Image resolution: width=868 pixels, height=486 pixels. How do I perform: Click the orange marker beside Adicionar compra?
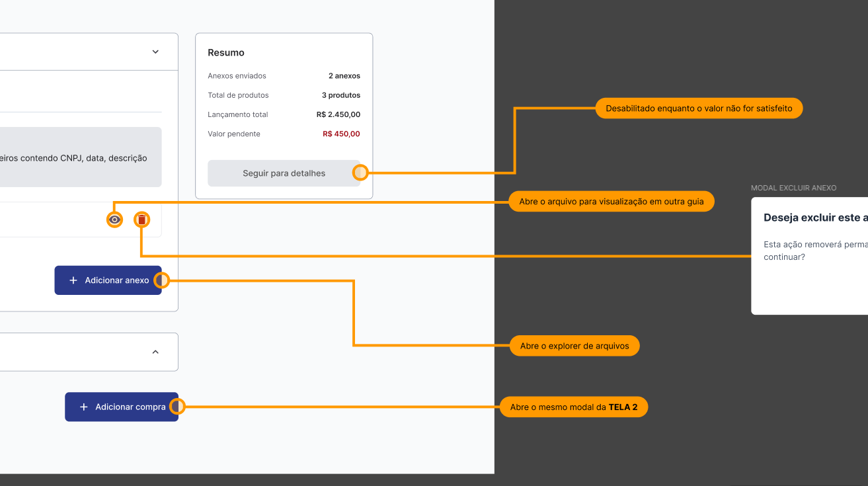click(177, 407)
